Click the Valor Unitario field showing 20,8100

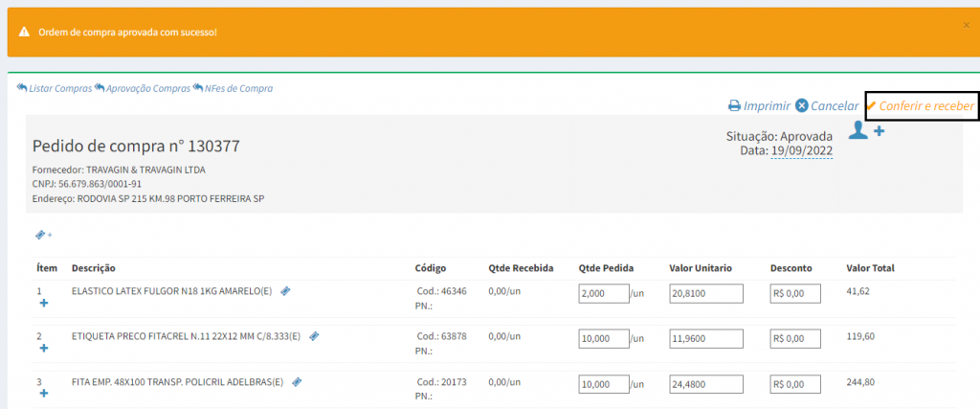coord(705,294)
